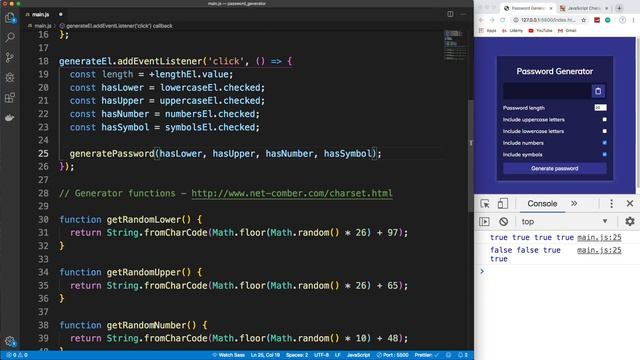Click the Password length number field
Image resolution: width=640 pixels, height=360 pixels.
[x=600, y=108]
